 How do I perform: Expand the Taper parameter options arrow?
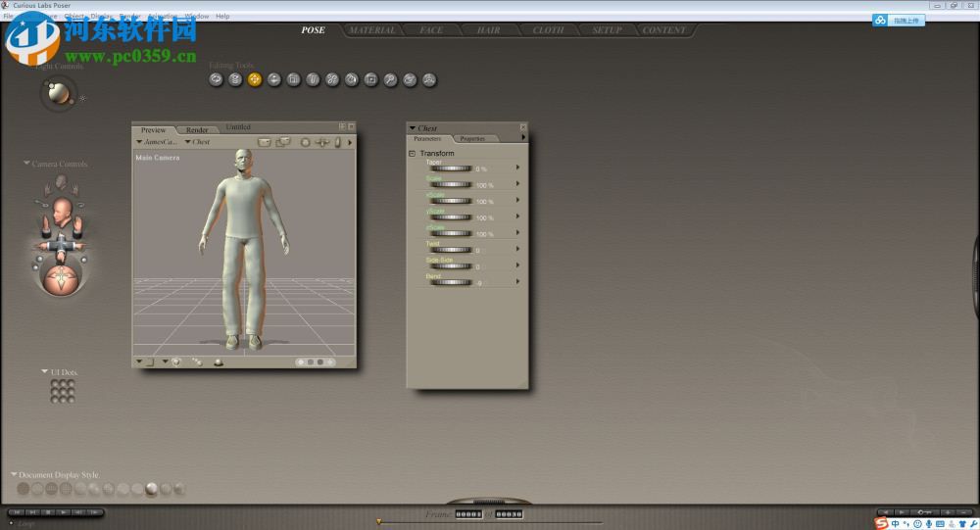point(517,168)
